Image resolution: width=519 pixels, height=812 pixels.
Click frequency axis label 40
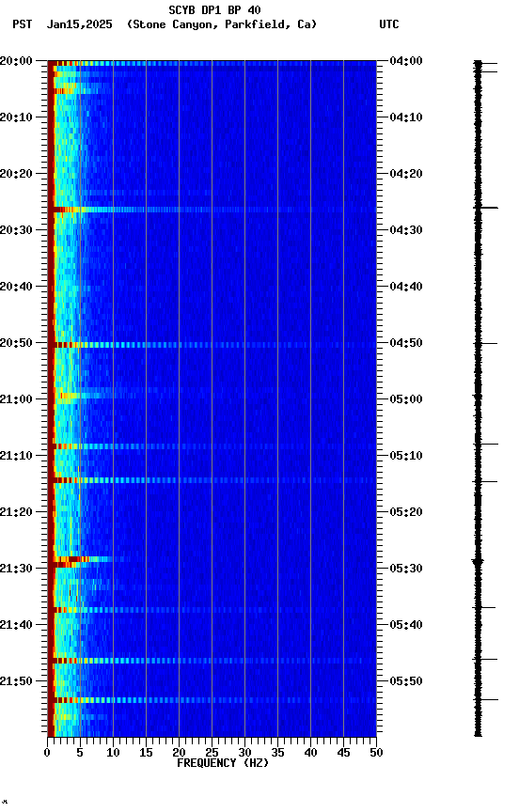coord(310,753)
